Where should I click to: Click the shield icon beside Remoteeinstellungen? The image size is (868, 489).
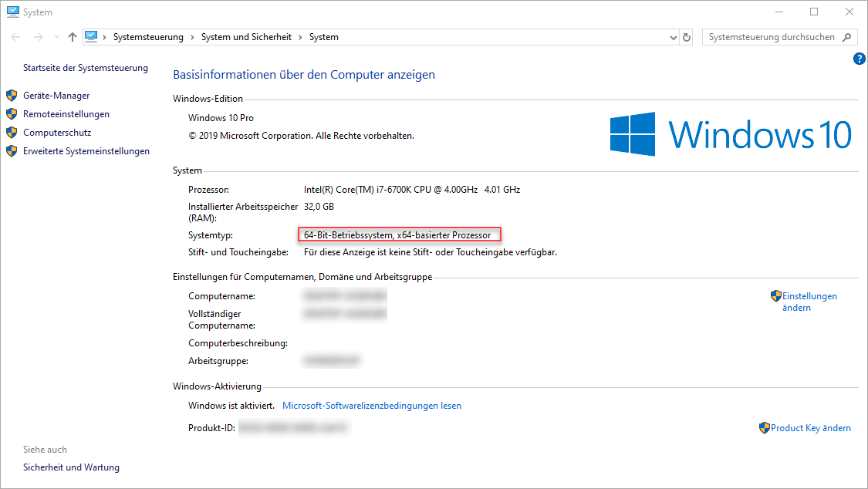coord(12,113)
